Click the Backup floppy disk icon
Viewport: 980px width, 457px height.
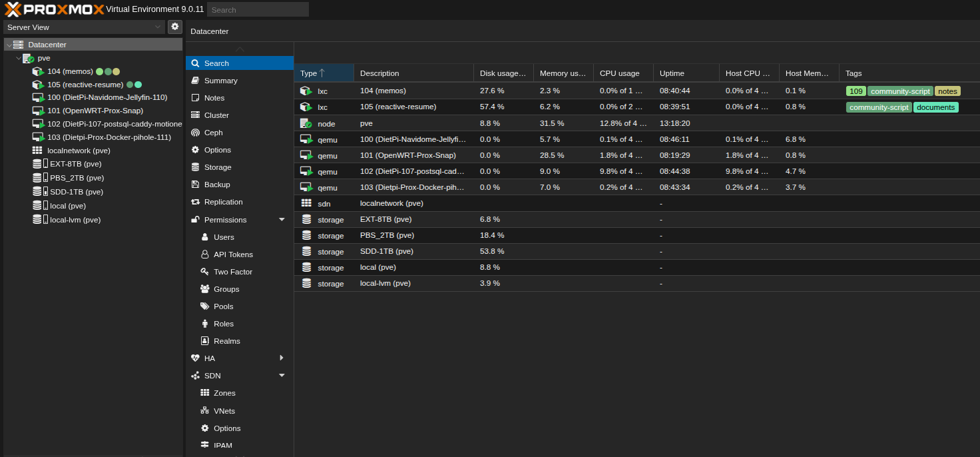[195, 185]
